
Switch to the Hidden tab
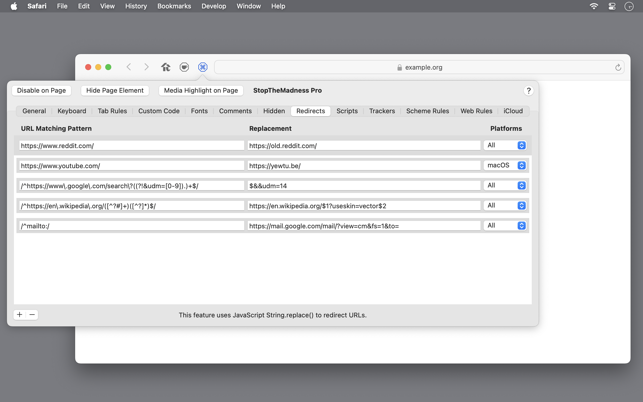tap(274, 111)
